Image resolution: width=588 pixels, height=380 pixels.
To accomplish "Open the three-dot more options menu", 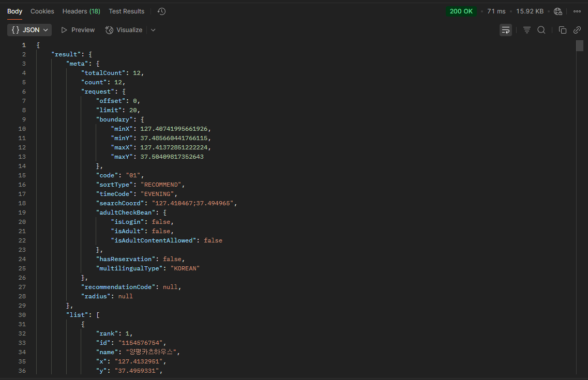I will point(577,11).
